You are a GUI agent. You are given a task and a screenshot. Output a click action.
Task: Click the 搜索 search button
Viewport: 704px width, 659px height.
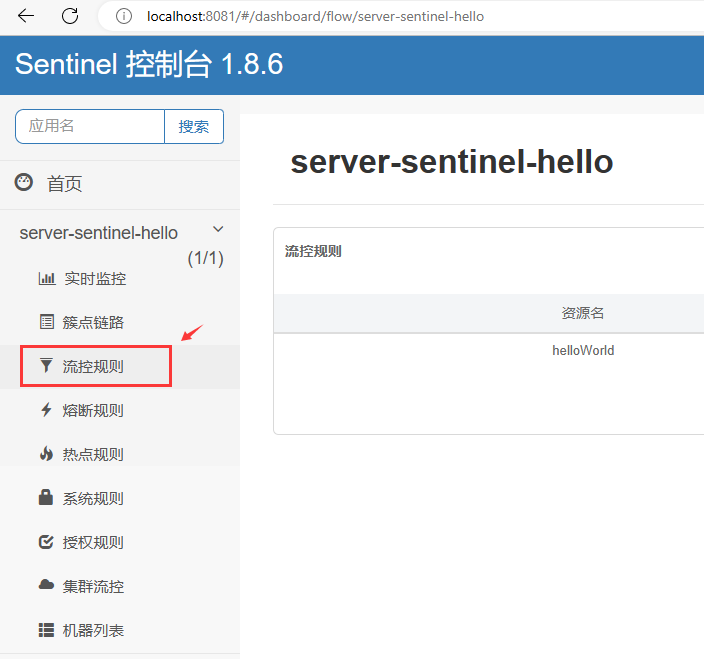(x=194, y=127)
